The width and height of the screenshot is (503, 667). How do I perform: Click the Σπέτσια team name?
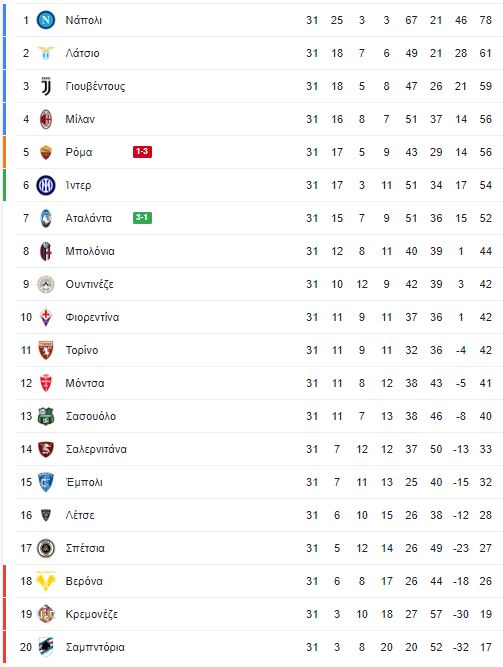pos(85,548)
